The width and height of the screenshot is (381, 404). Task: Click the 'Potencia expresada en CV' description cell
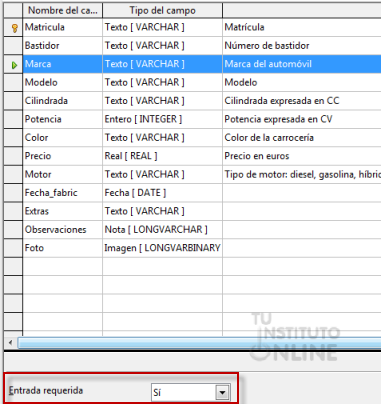(x=302, y=119)
